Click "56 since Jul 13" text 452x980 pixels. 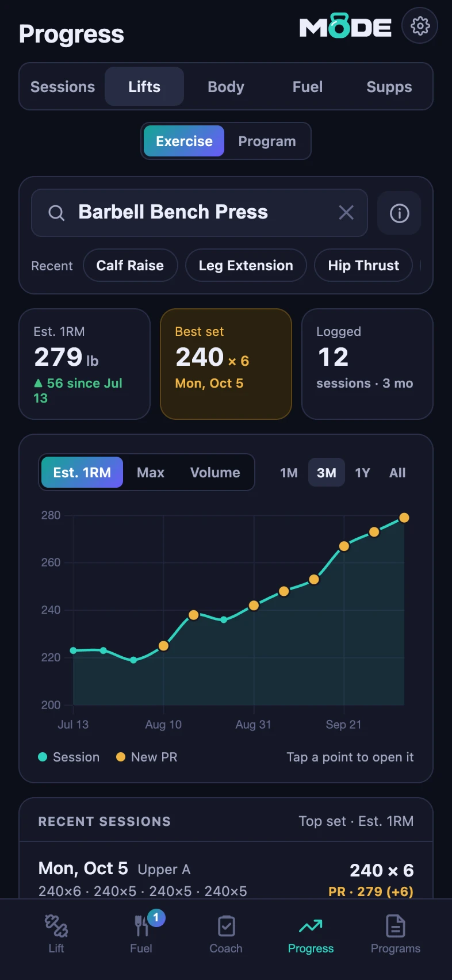tap(78, 391)
